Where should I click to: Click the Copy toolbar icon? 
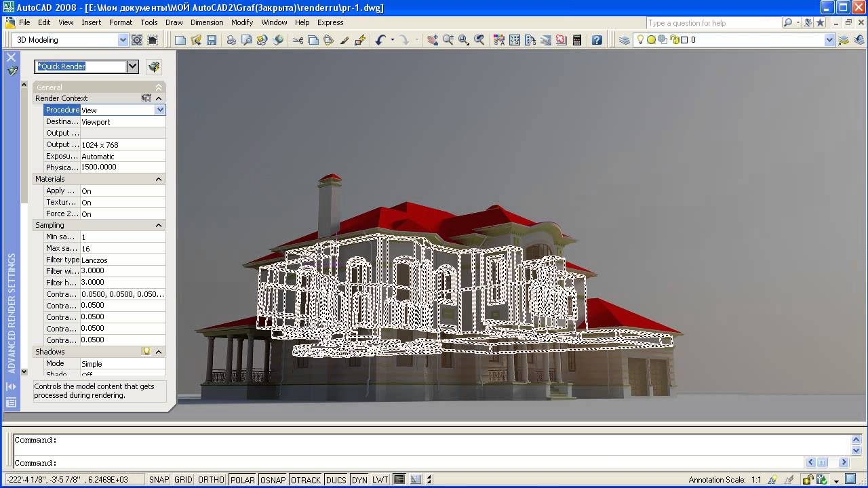[313, 40]
